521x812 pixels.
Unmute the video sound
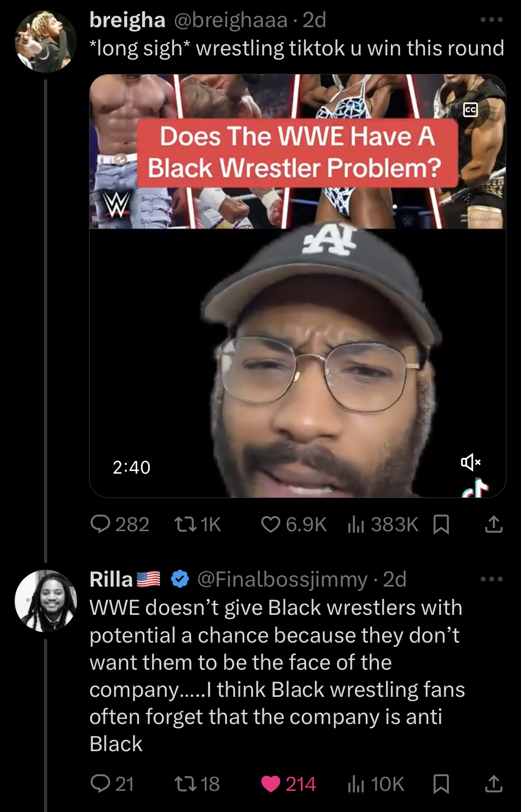pyautogui.click(x=470, y=462)
